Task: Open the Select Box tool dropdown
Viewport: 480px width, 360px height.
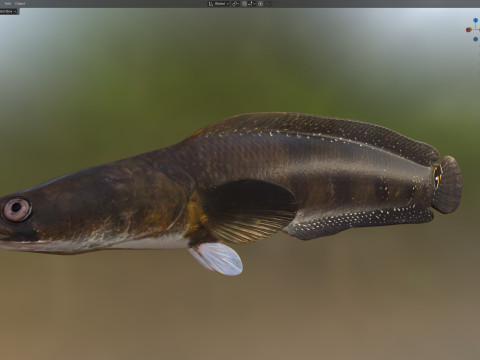Action: [9, 11]
